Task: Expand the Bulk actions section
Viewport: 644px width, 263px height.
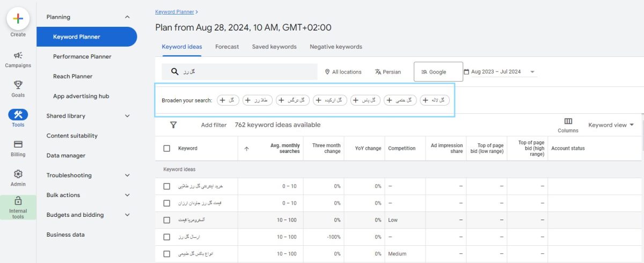Action: (127, 195)
